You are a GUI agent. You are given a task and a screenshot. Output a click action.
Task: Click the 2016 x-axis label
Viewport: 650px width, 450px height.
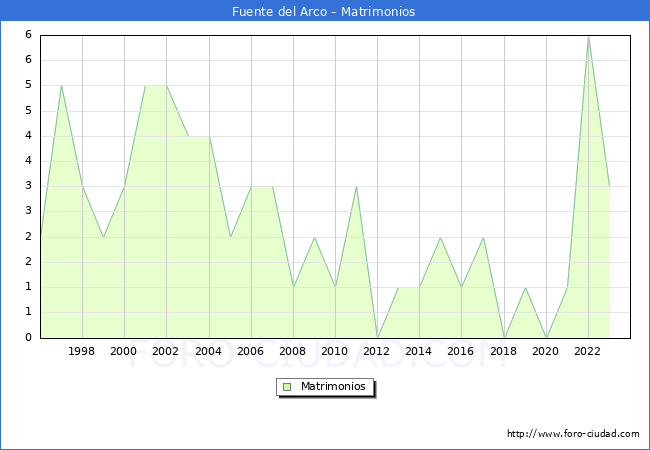point(461,351)
